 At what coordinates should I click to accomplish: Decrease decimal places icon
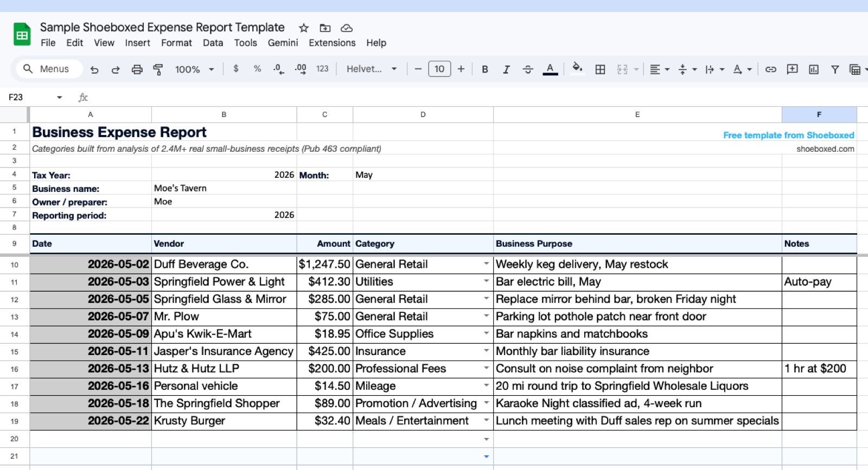click(x=278, y=69)
